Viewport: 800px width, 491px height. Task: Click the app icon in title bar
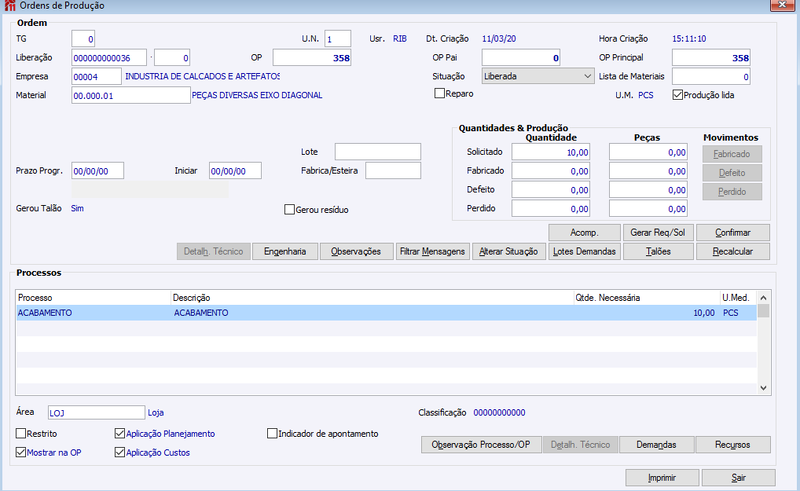[9, 6]
